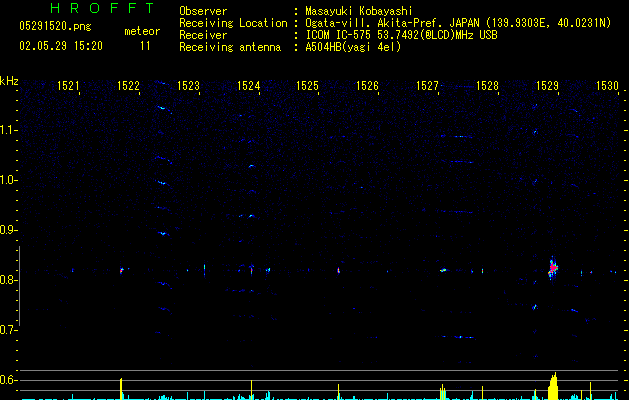This screenshot has width=629, height=400.
Task: Click the 0.6 kHz frequency label
Action: point(8,380)
